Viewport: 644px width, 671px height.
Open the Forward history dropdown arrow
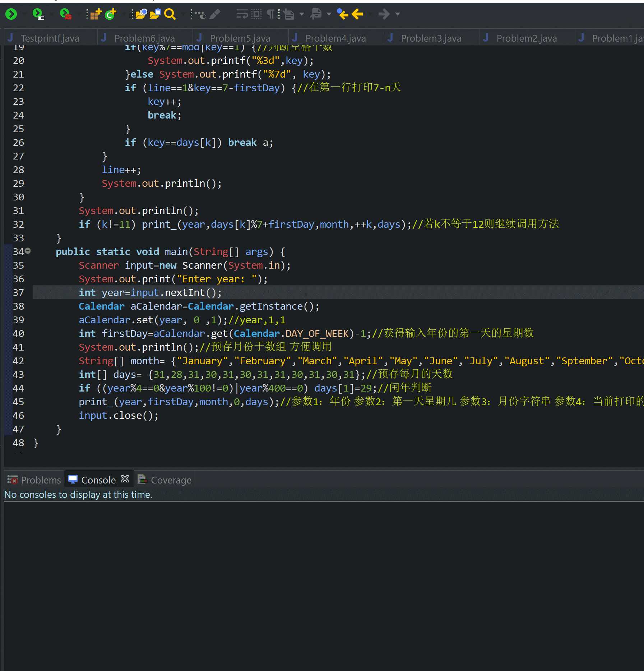click(x=398, y=14)
